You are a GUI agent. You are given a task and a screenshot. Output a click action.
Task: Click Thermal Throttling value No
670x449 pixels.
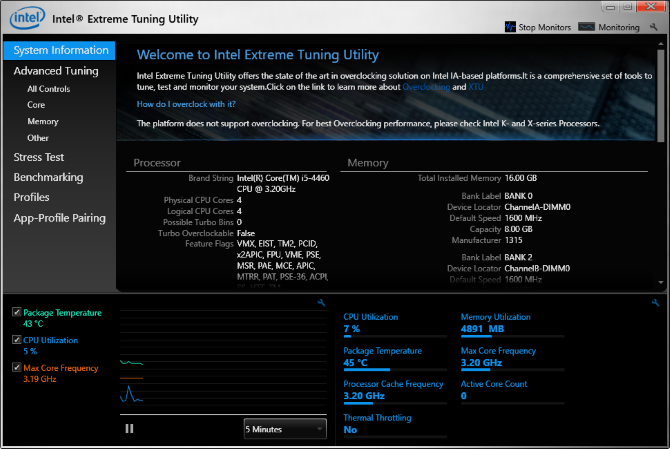click(350, 430)
